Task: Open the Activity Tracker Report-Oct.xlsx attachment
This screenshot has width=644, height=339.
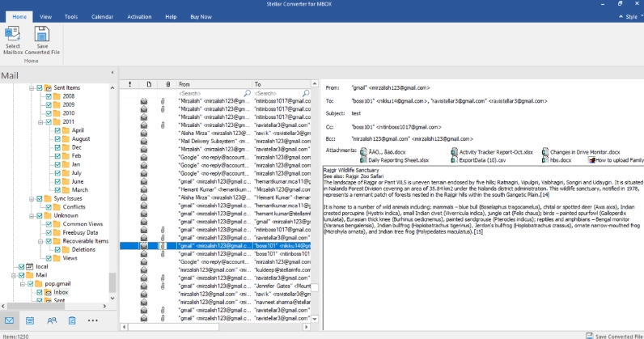Action: coord(492,152)
